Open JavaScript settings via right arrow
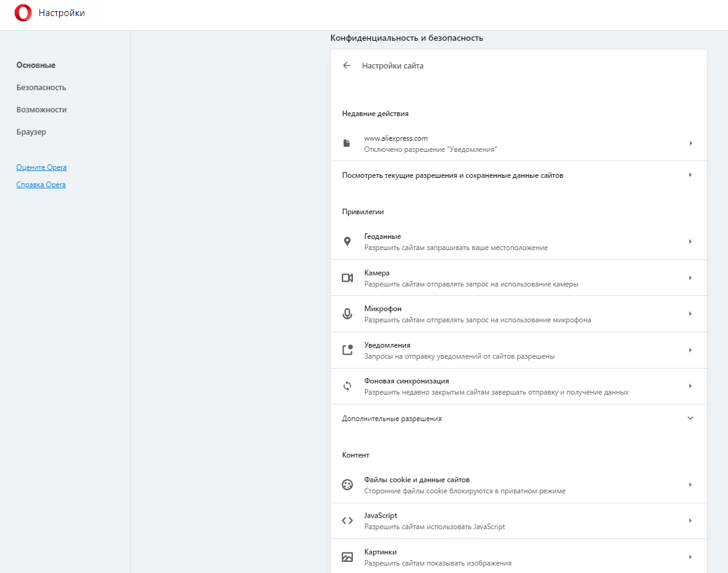The height and width of the screenshot is (573, 728). (x=691, y=521)
